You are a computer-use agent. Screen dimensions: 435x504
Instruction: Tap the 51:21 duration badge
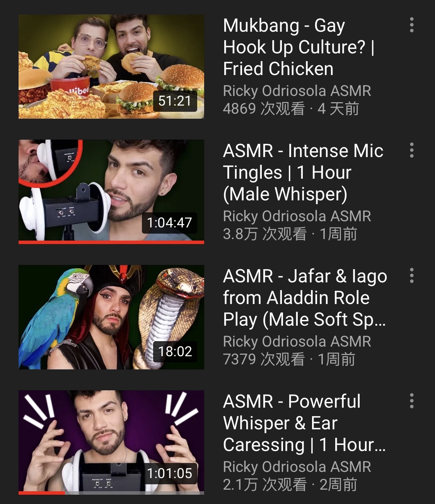point(175,101)
